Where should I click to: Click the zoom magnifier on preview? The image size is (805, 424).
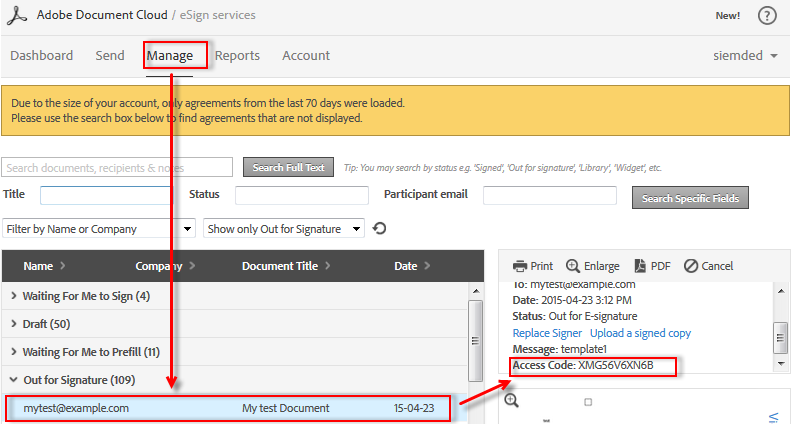tap(511, 401)
